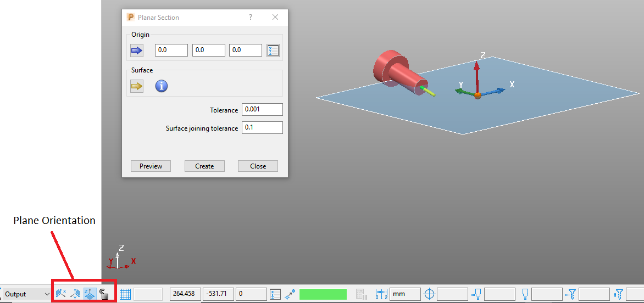Click the rightmost tool thickness icon
Viewport: 644px width, 303px height.
point(619,294)
